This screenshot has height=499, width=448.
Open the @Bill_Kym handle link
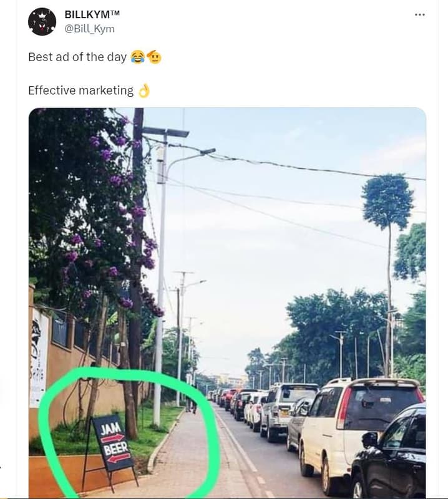point(90,29)
